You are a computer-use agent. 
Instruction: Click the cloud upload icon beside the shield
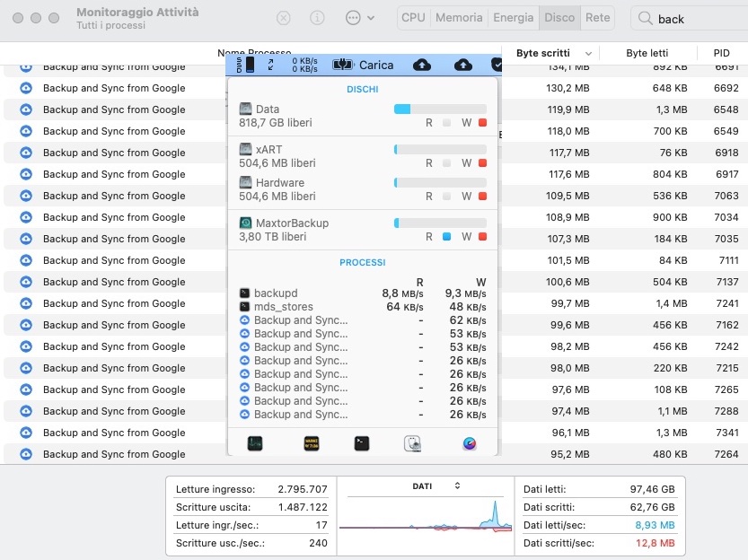pos(462,65)
